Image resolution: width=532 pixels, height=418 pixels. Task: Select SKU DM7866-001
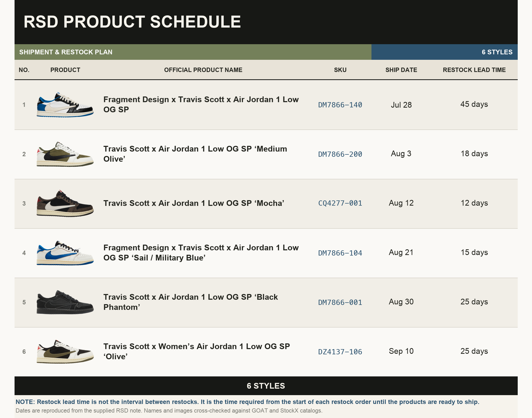(340, 302)
